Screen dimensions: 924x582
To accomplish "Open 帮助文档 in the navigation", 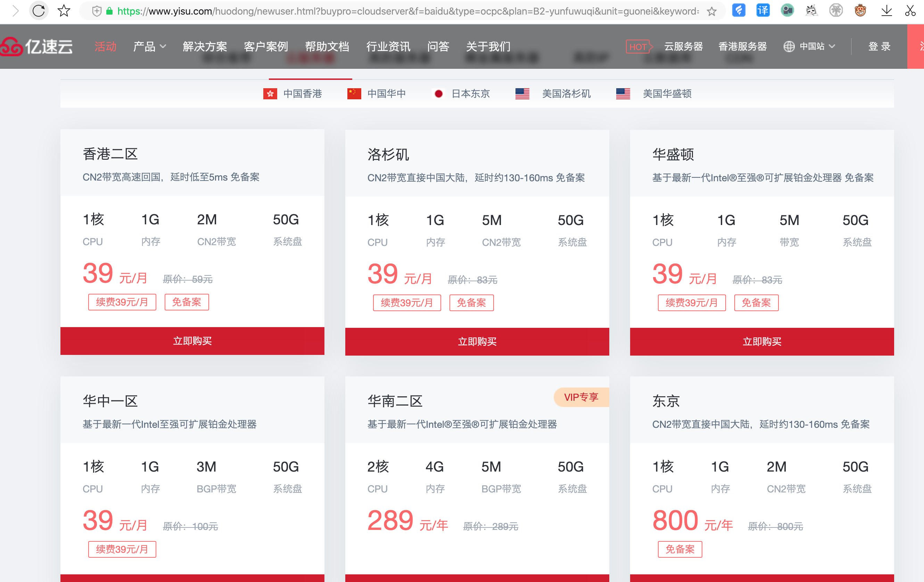I will coord(327,47).
